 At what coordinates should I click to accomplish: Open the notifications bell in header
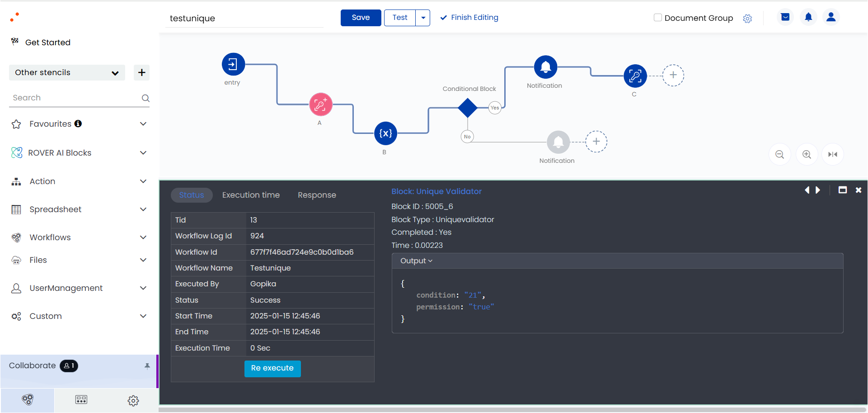click(808, 17)
